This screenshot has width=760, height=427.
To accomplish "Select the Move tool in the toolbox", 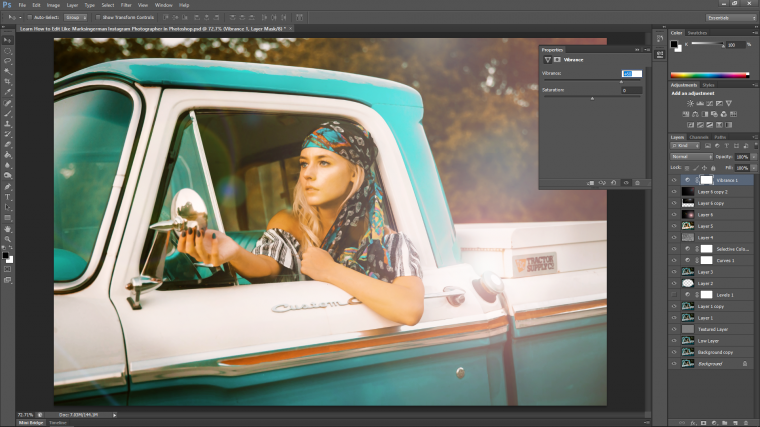I will pyautogui.click(x=7, y=40).
